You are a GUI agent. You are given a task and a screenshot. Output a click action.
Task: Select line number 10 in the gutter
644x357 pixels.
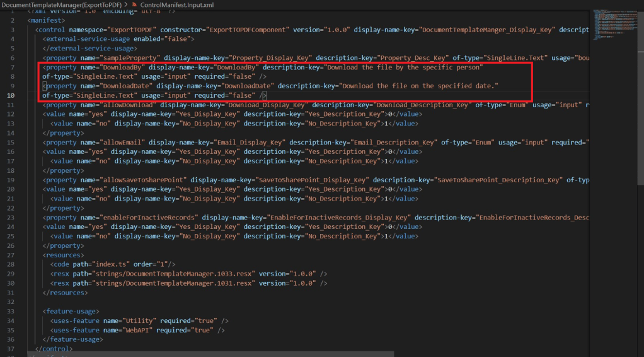coord(12,95)
